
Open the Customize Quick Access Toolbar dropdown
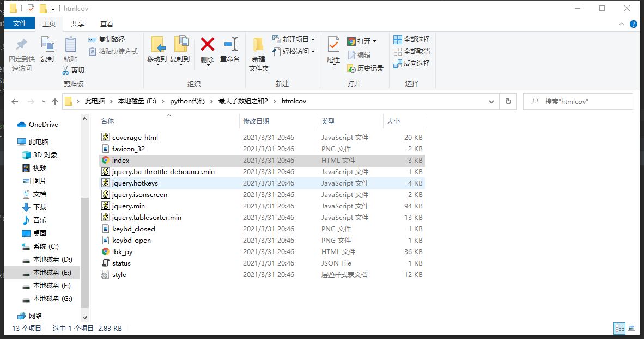pyautogui.click(x=53, y=9)
